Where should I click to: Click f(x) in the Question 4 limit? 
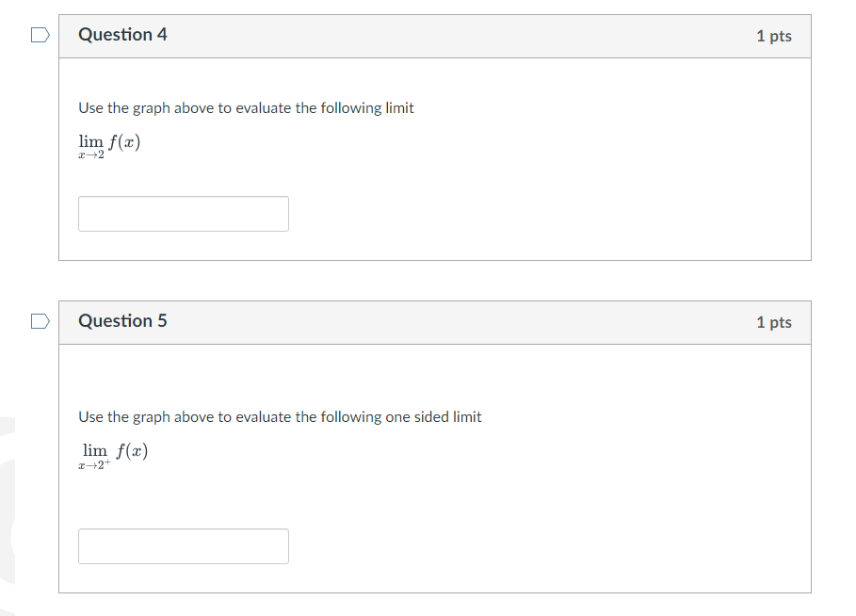[124, 141]
